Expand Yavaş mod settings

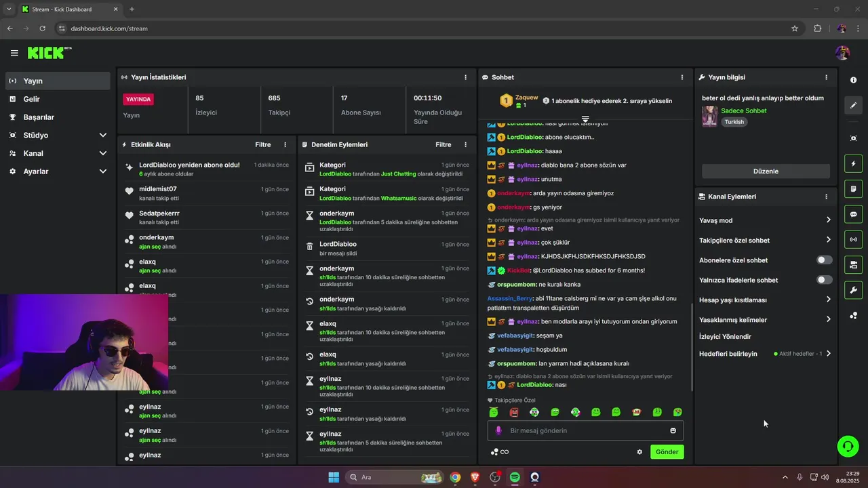tap(828, 220)
